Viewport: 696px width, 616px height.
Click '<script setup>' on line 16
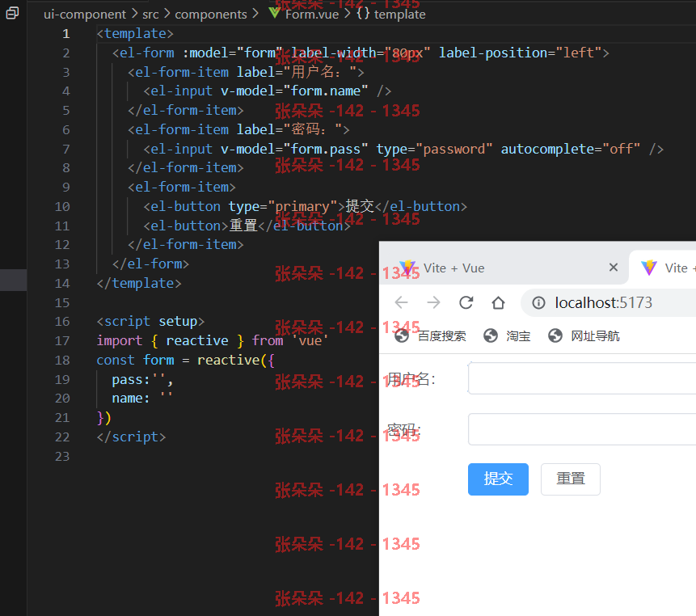pyautogui.click(x=150, y=321)
